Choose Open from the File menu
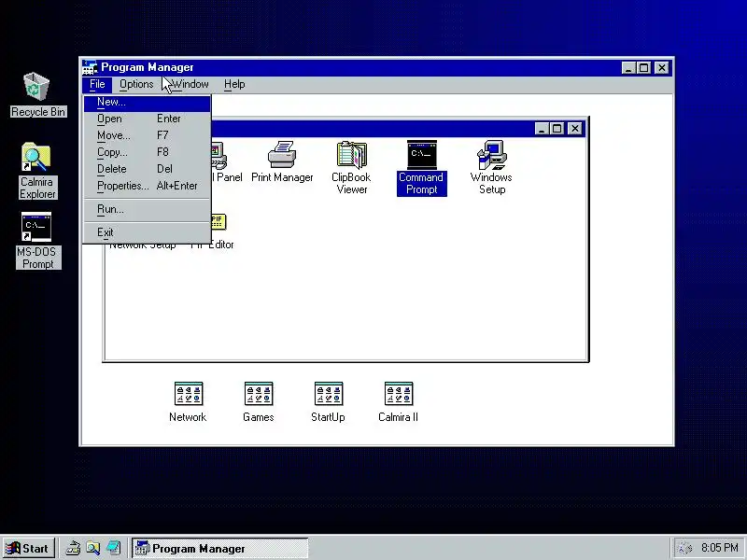The width and height of the screenshot is (747, 560). (147, 119)
